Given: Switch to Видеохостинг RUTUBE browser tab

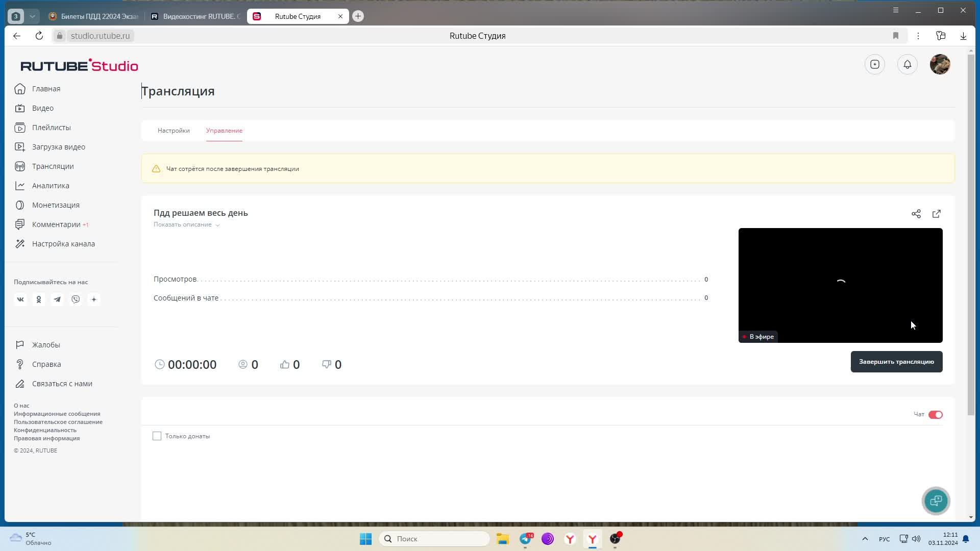Looking at the screenshot, I should coord(195,16).
